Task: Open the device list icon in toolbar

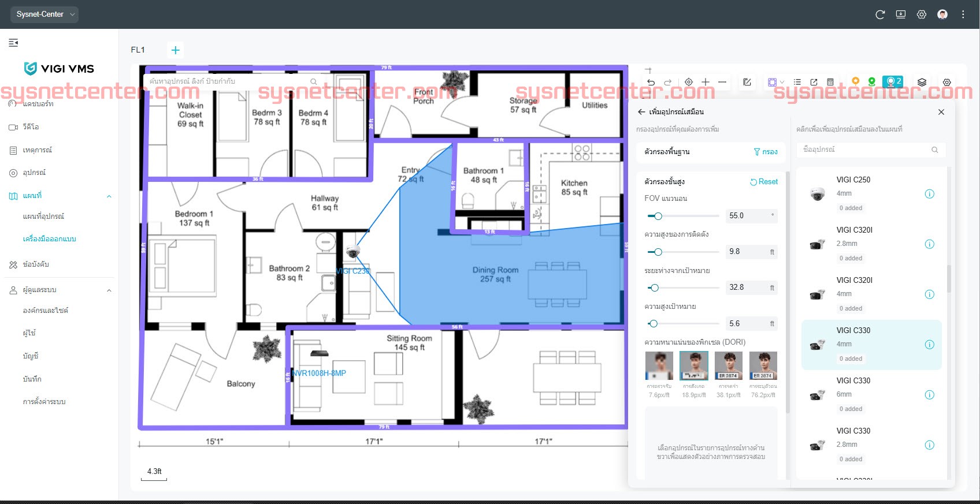Action: pos(797,83)
